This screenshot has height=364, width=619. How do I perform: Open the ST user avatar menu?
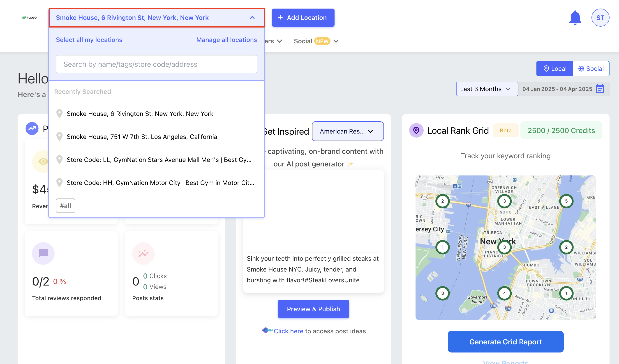click(600, 18)
